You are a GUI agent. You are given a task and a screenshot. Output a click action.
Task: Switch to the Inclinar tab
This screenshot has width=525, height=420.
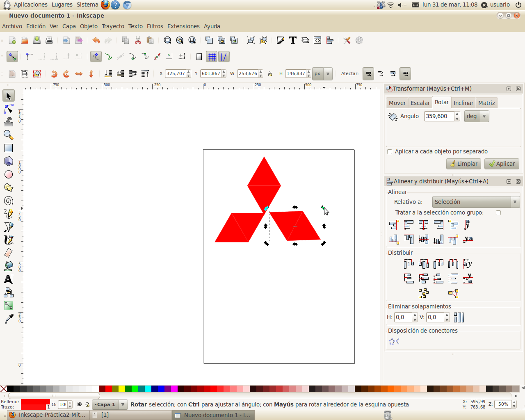463,103
